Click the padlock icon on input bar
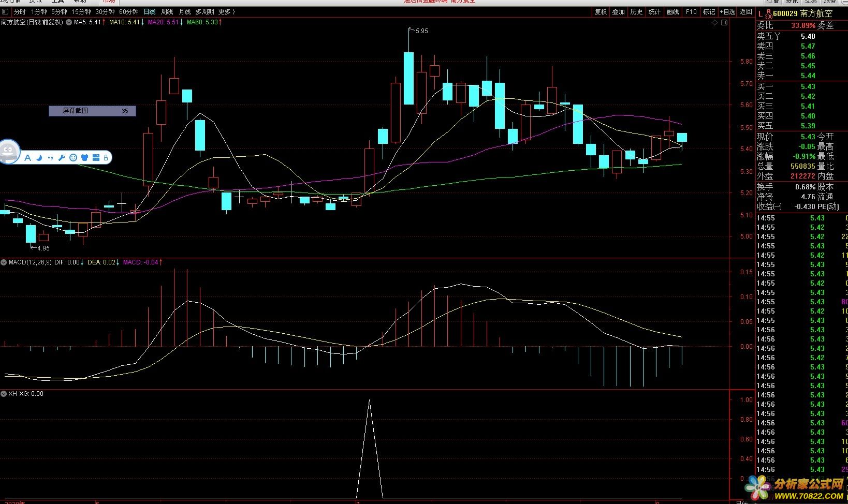The image size is (848, 504). 106,158
